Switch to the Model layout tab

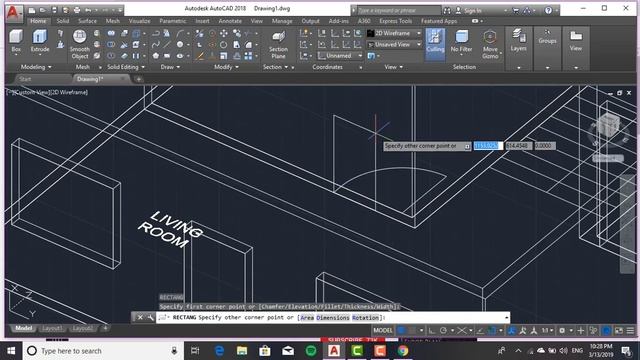click(x=23, y=328)
